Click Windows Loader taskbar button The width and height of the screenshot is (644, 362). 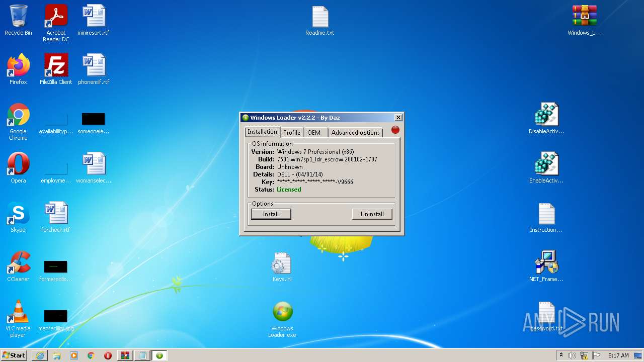coord(159,355)
